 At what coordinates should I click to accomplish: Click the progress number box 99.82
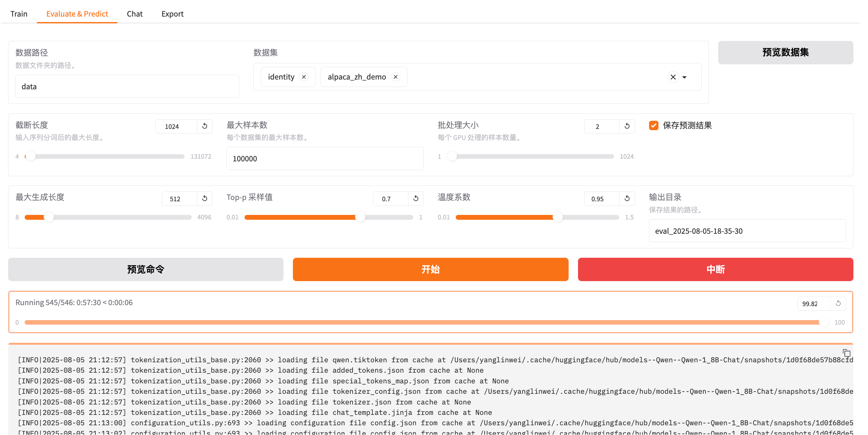[814, 304]
